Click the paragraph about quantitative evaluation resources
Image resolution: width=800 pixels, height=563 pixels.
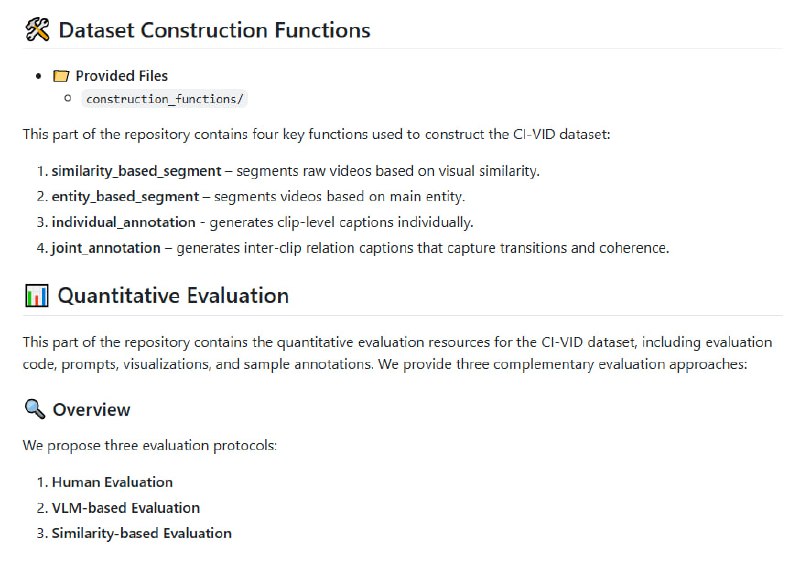(397, 353)
